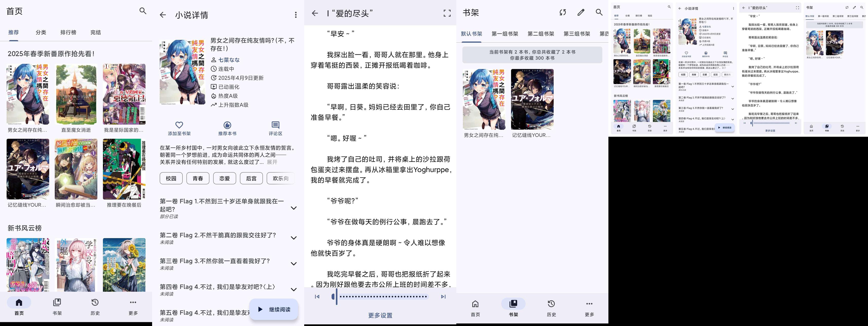Viewport: 868px width, 326px height.
Task: Open the three-dot overflow menu in novel details
Action: click(x=296, y=15)
